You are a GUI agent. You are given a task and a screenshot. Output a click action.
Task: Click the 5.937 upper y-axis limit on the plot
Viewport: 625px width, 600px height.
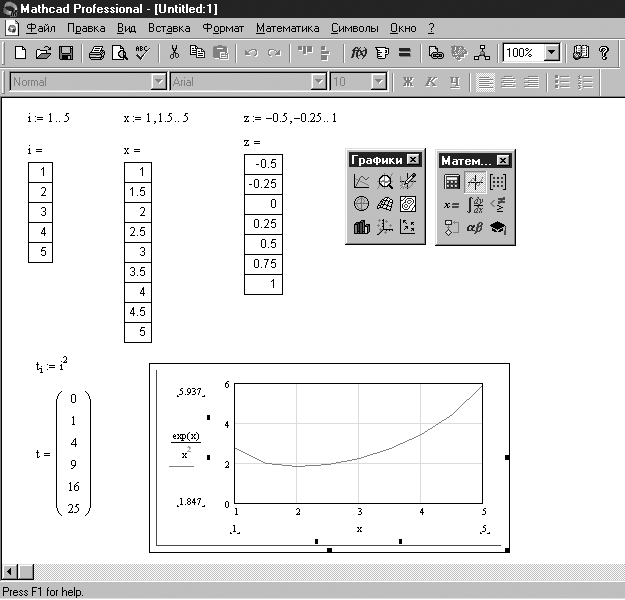(191, 392)
